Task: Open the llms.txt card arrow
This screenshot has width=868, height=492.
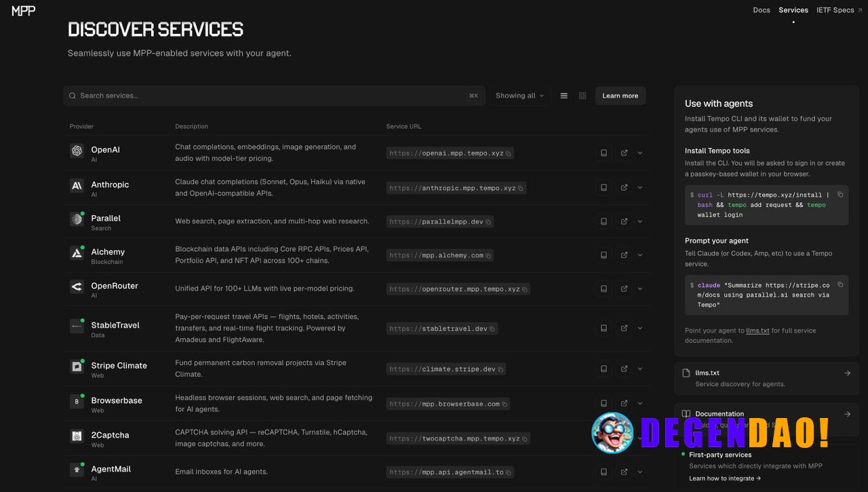Action: [847, 373]
